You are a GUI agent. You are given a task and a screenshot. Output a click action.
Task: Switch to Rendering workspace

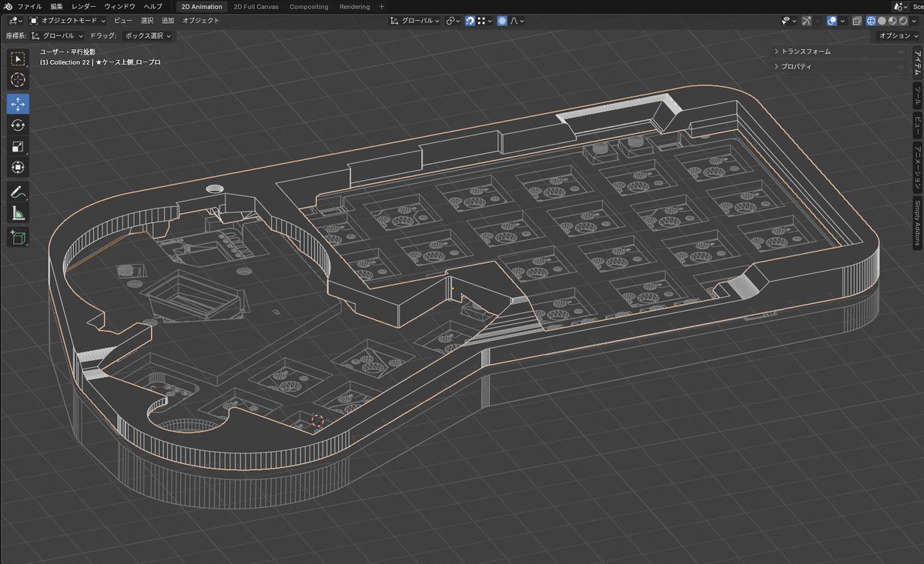click(355, 6)
